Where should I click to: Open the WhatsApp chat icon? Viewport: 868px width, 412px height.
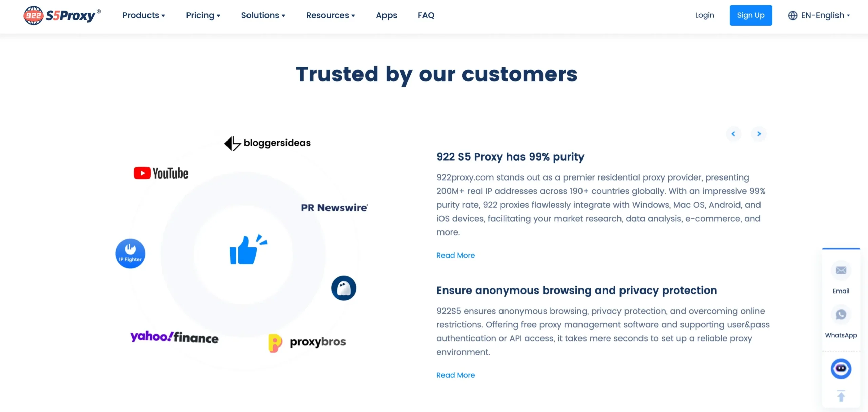coord(841,315)
